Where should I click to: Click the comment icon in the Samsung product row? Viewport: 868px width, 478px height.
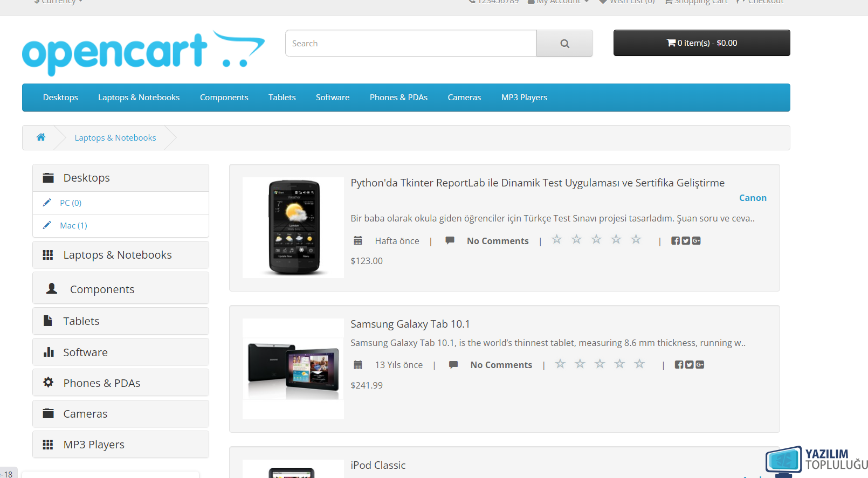point(453,365)
